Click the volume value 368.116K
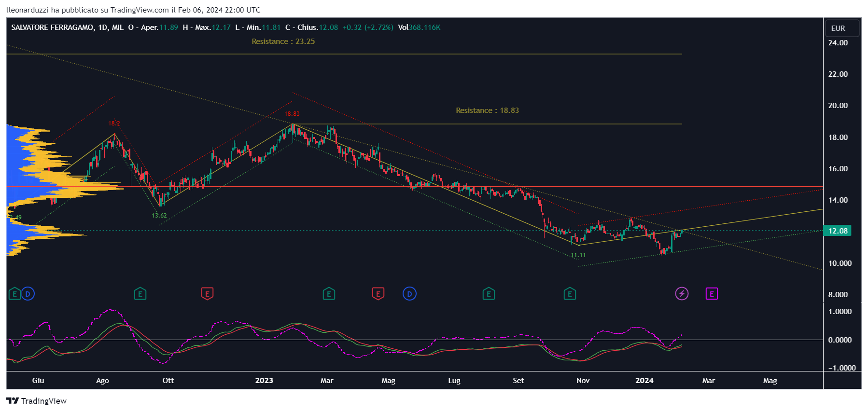Screen dimensions: 868x412 (425, 27)
